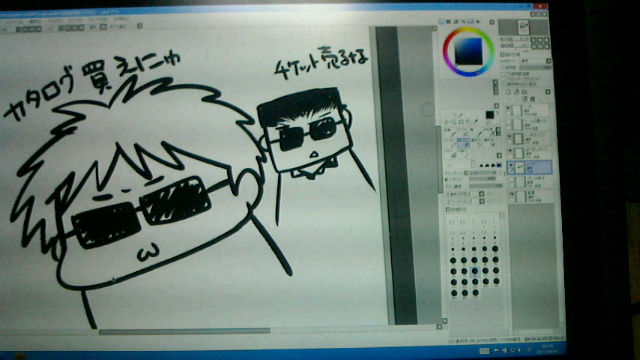The height and width of the screenshot is (360, 640).
Task: Toggle the scratchpad panel icon
Action: (x=478, y=22)
